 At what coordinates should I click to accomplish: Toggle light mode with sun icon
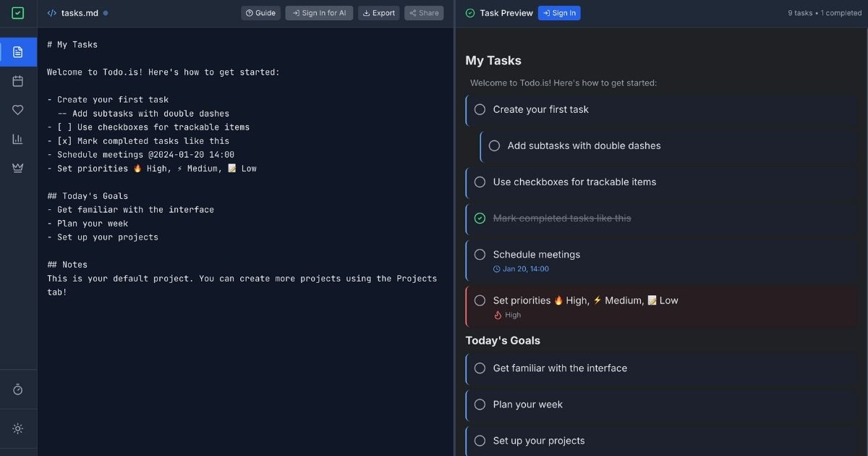coord(18,428)
